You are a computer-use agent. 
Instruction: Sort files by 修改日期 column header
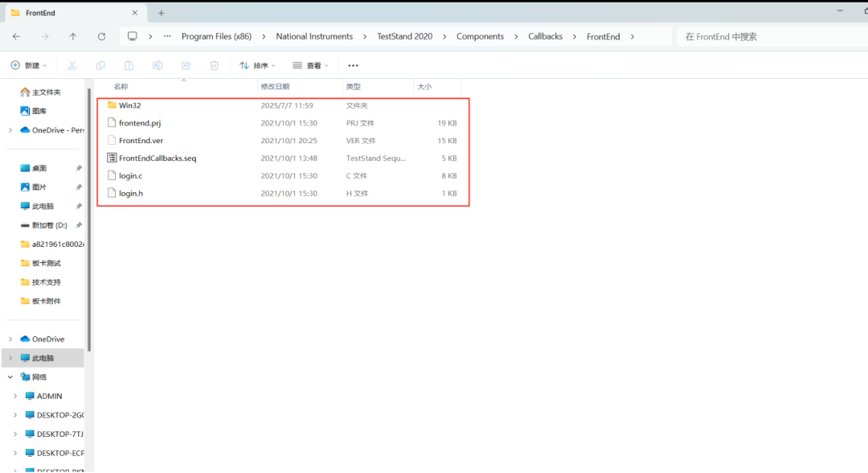[x=275, y=86]
